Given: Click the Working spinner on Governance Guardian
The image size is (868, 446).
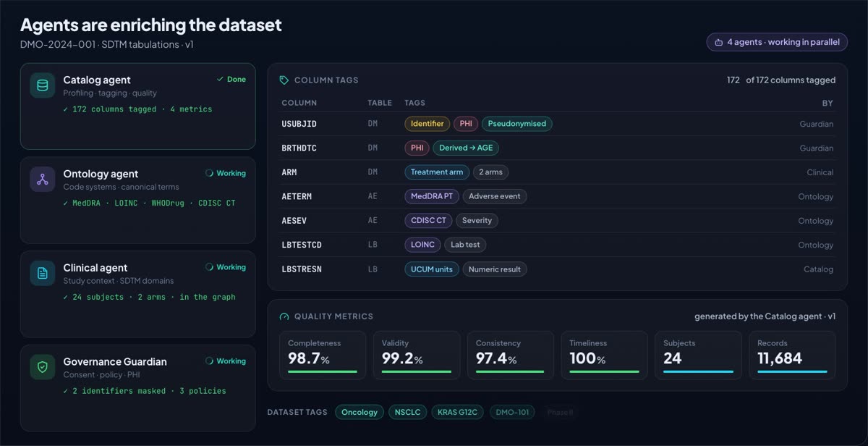Looking at the screenshot, I should tap(209, 361).
